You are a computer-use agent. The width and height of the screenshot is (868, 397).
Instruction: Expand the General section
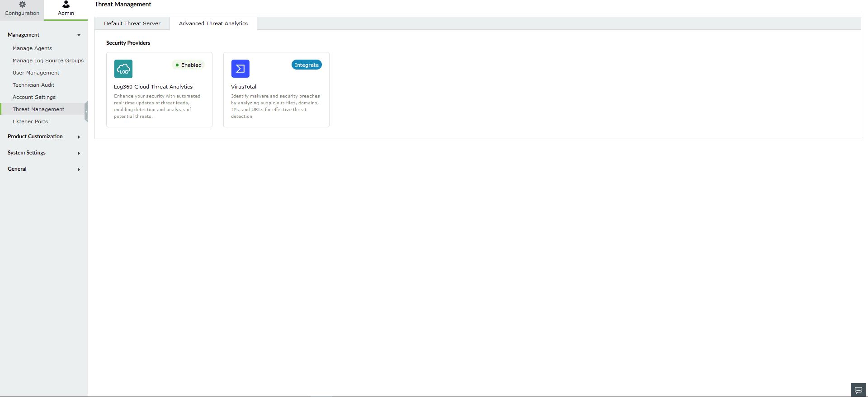(x=44, y=169)
